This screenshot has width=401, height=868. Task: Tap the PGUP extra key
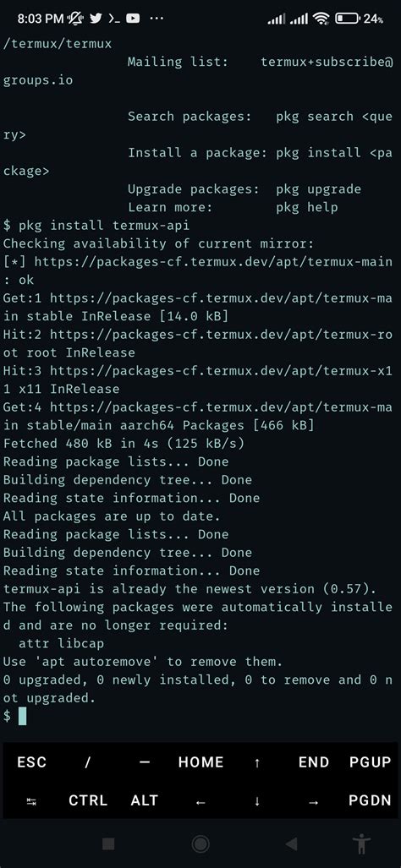coord(370,762)
